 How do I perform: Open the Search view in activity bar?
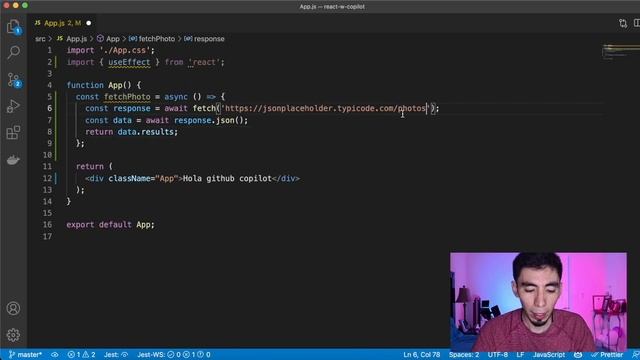click(x=13, y=52)
